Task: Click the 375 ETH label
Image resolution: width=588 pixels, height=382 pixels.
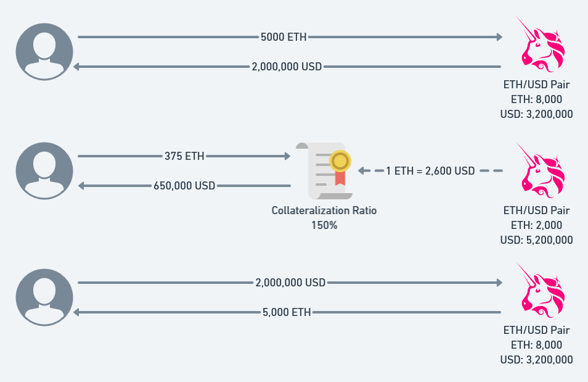Action: [x=185, y=156]
